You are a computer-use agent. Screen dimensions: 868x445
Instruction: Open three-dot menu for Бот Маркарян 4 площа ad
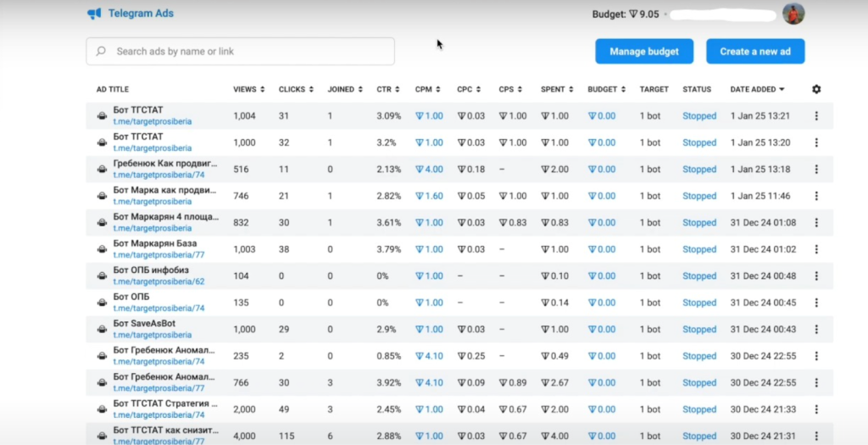[x=816, y=222]
